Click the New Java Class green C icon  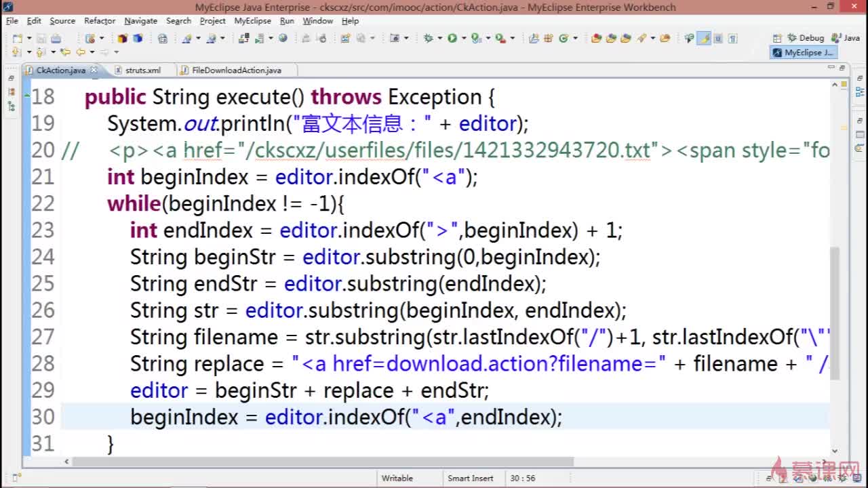(563, 38)
